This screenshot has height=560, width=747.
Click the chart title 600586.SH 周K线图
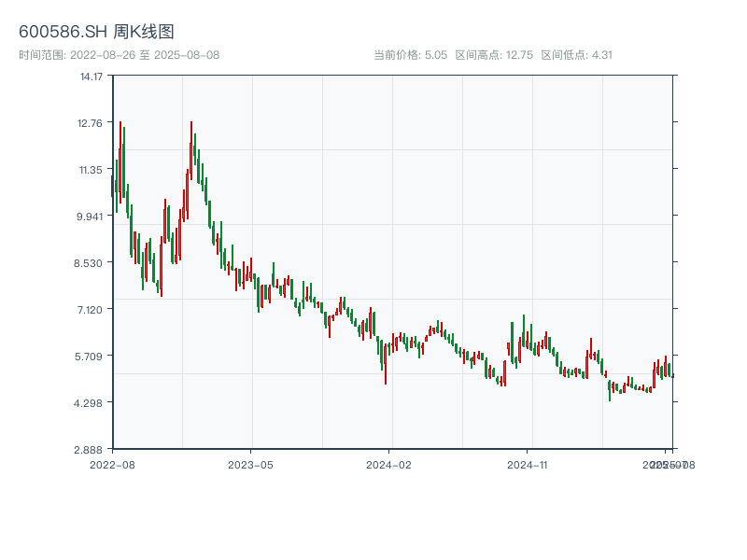(x=96, y=32)
